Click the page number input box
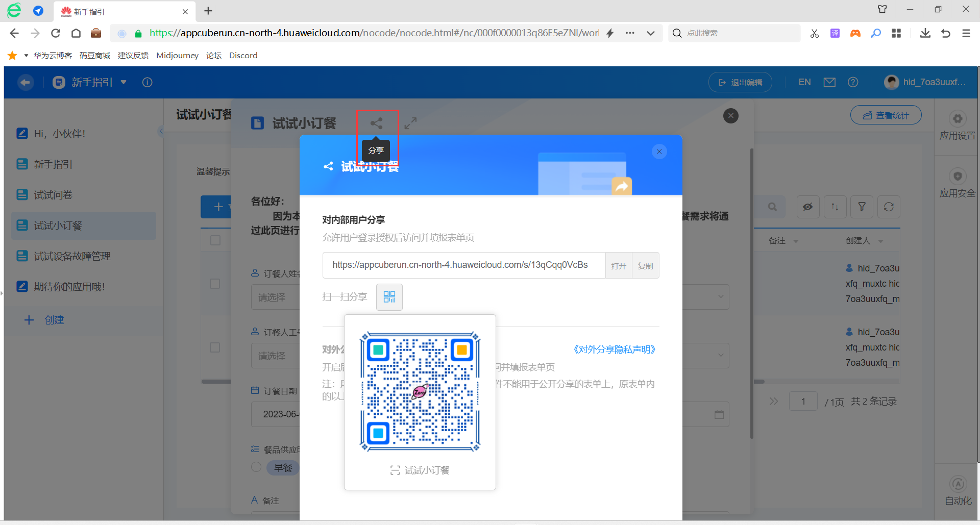Viewport: 980px width, 525px height. (x=803, y=402)
